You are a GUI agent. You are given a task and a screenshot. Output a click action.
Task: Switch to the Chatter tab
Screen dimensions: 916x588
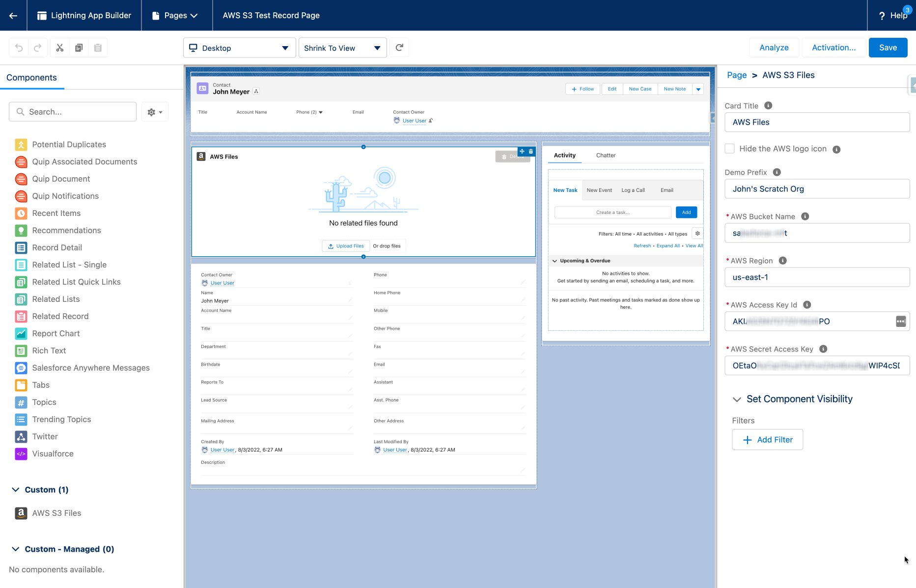[606, 155]
